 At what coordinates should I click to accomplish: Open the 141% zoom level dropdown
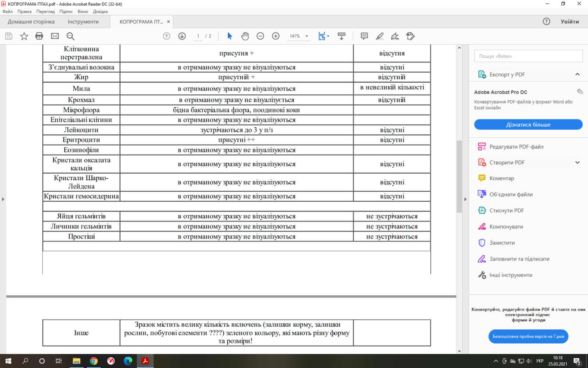tap(307, 36)
